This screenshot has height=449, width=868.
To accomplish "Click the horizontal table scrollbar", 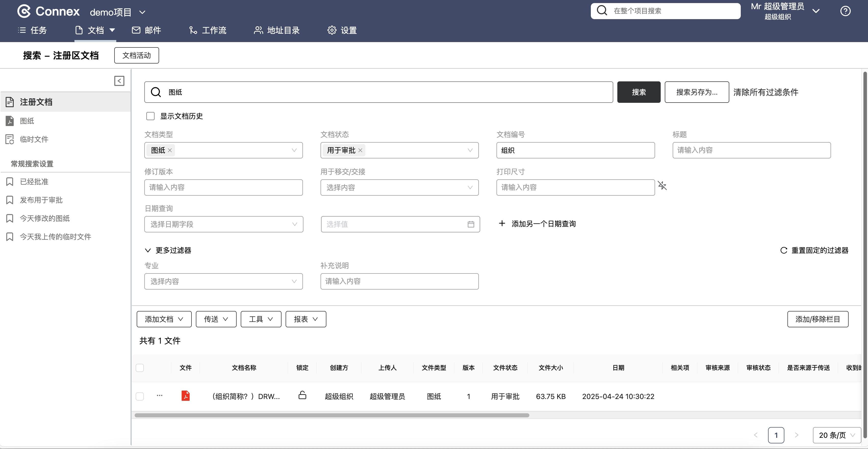I will [x=331, y=415].
